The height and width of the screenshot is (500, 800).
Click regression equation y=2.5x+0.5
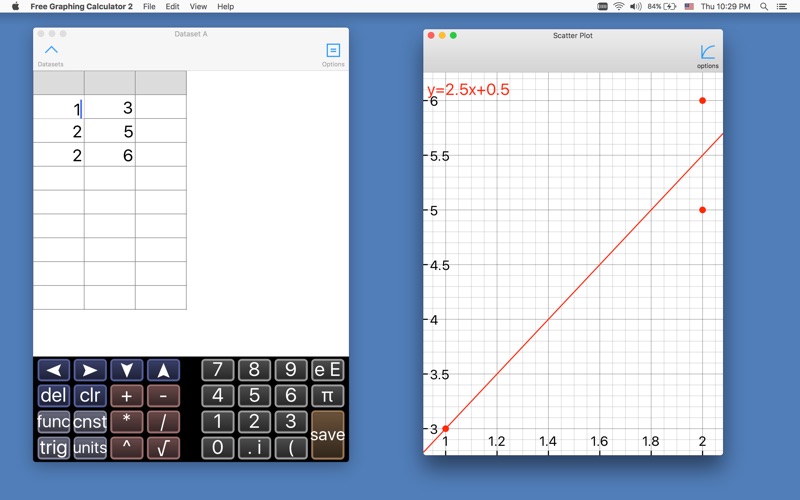click(x=468, y=90)
